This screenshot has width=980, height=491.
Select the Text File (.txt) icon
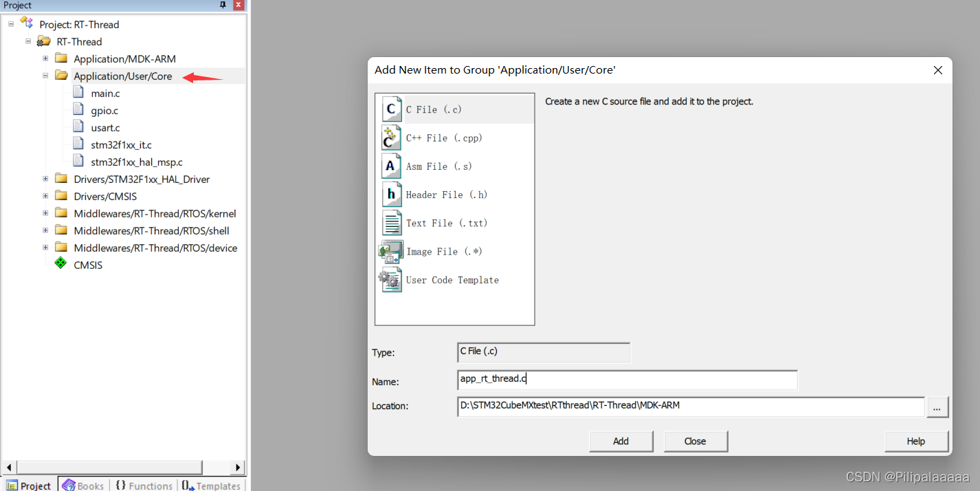[x=392, y=223]
